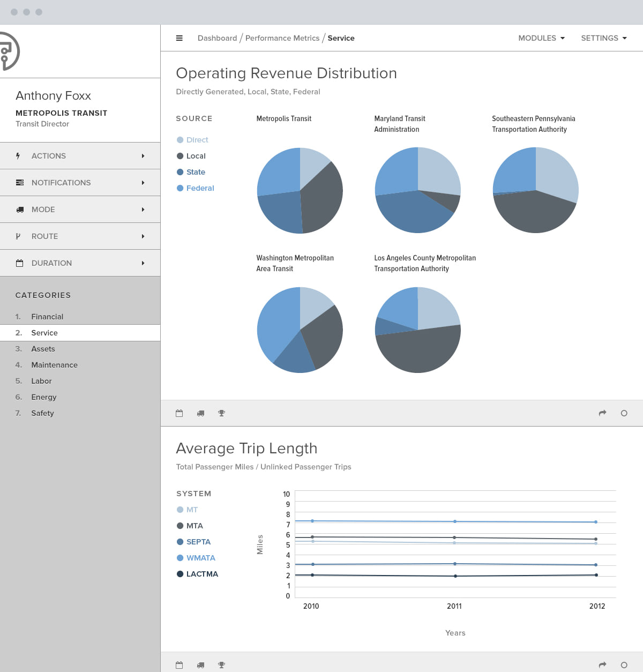The width and height of the screenshot is (643, 672).
Task: Open the SETTINGS dropdown
Action: point(604,38)
